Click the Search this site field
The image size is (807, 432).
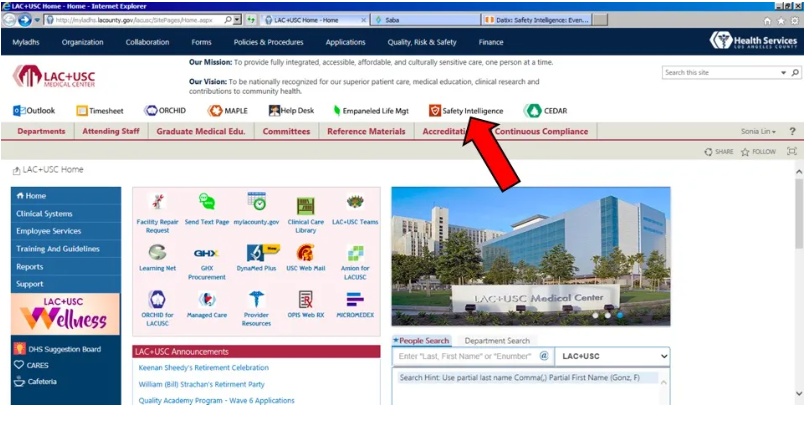click(721, 73)
